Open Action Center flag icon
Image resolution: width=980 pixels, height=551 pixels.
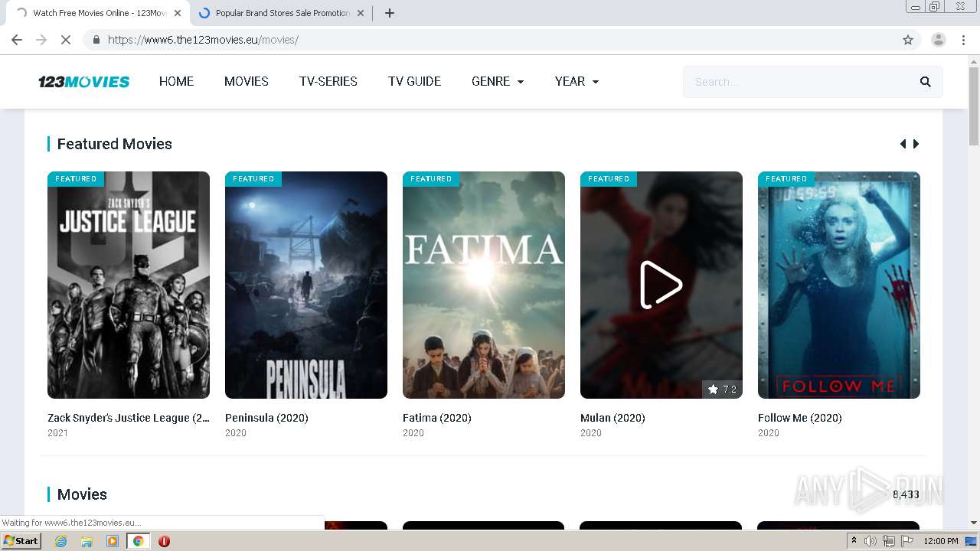pos(907,541)
